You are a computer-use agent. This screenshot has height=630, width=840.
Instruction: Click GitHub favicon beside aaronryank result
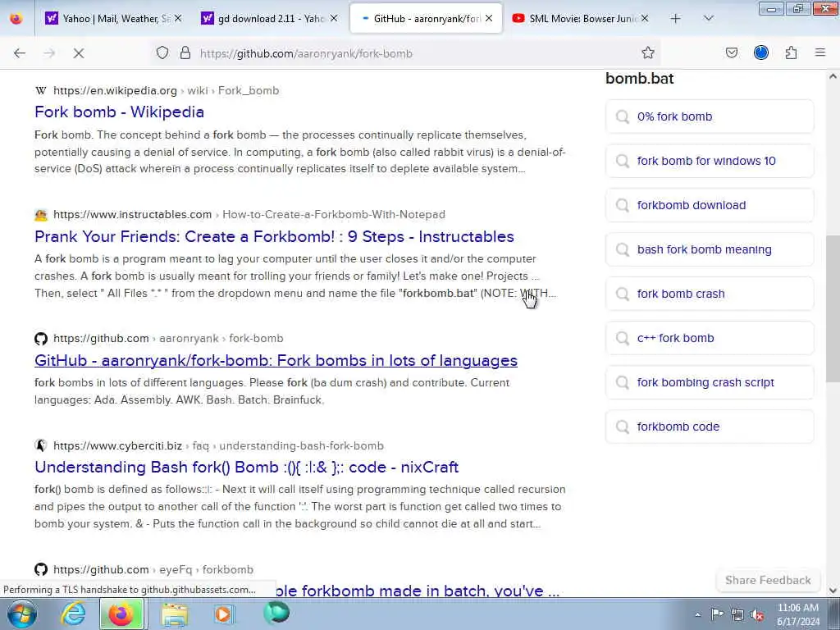tap(41, 339)
